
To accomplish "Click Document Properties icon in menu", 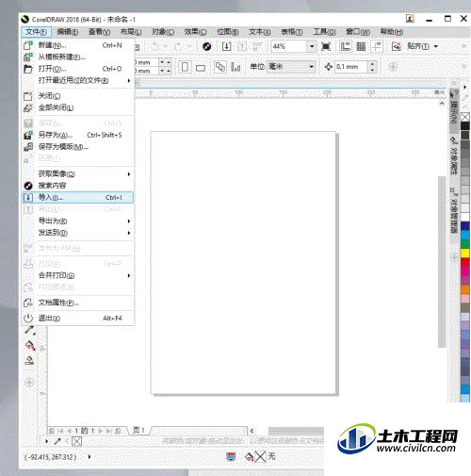I will pyautogui.click(x=28, y=303).
